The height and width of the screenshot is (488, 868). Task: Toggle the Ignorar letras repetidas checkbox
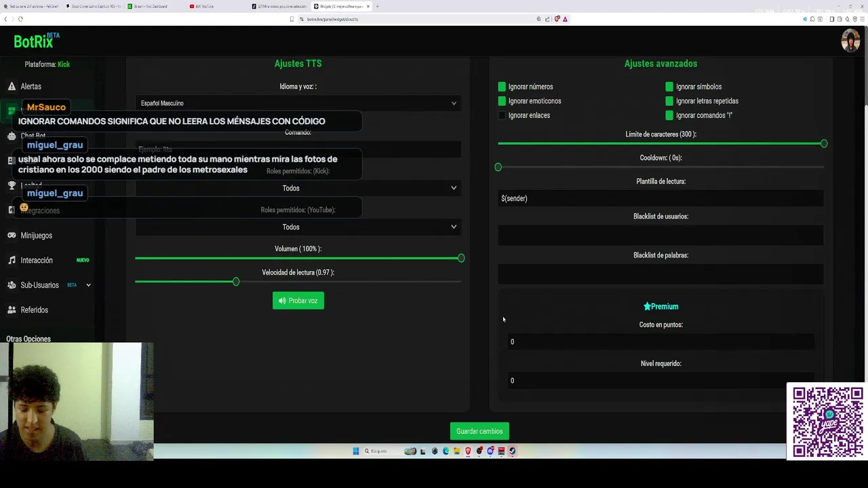669,101
